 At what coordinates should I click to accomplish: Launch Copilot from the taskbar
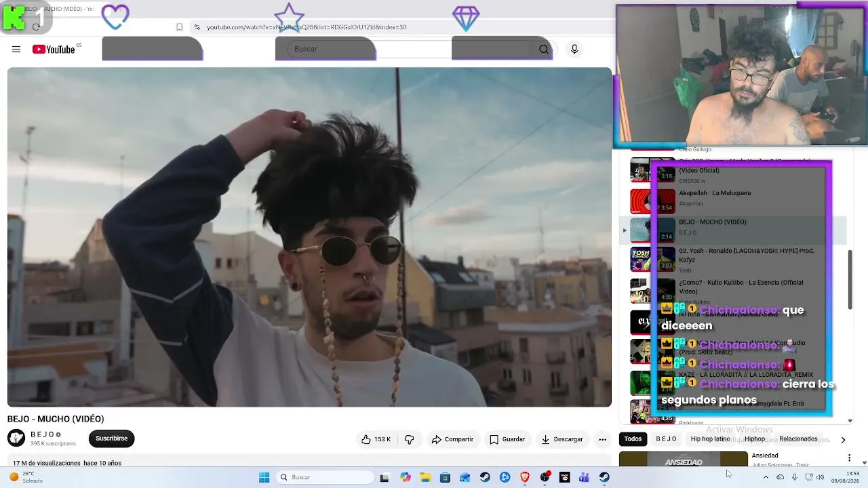pos(406,477)
